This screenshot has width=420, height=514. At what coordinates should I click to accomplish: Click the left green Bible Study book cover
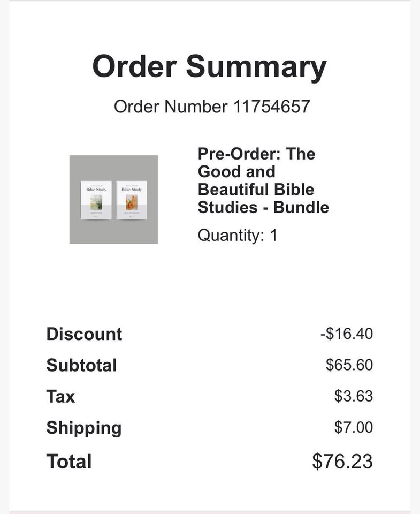click(x=96, y=200)
